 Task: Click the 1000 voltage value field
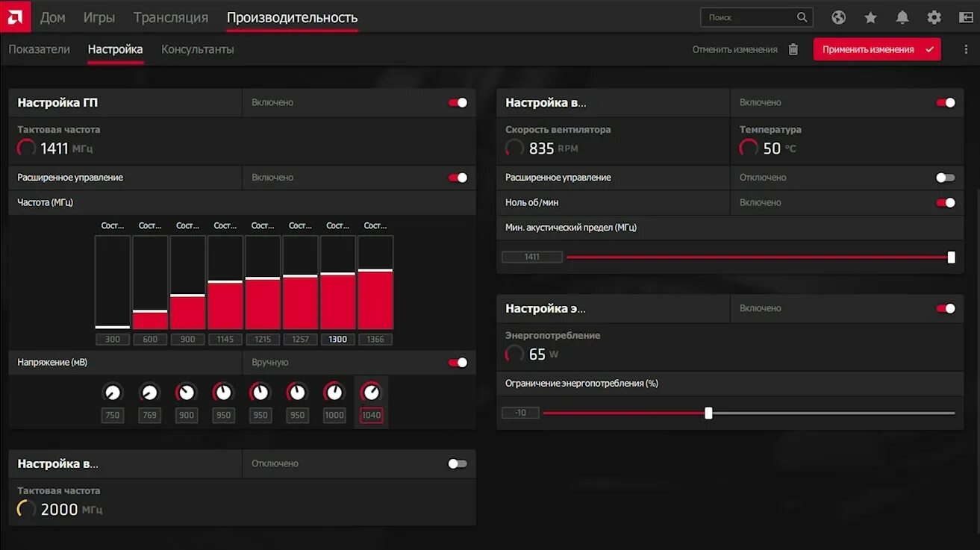(334, 415)
